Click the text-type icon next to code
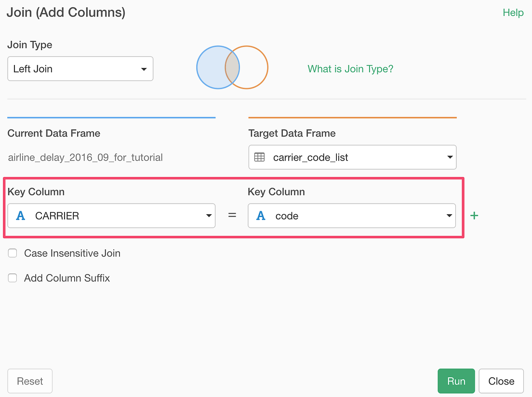Viewport: 532px width, 397px height. click(x=261, y=216)
